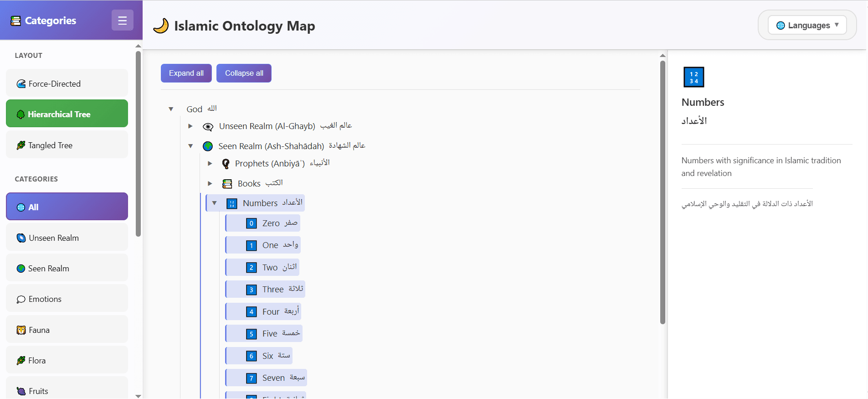Click the Books node stack icon
This screenshot has width=868, height=399.
[x=227, y=184]
